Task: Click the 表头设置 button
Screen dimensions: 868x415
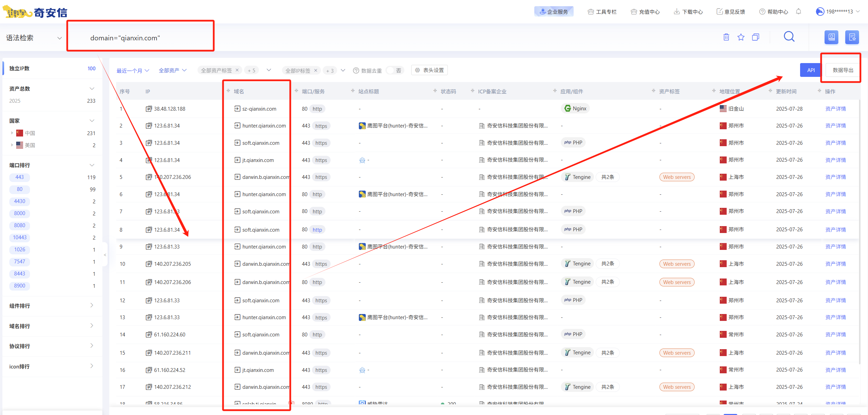Action: coord(430,70)
